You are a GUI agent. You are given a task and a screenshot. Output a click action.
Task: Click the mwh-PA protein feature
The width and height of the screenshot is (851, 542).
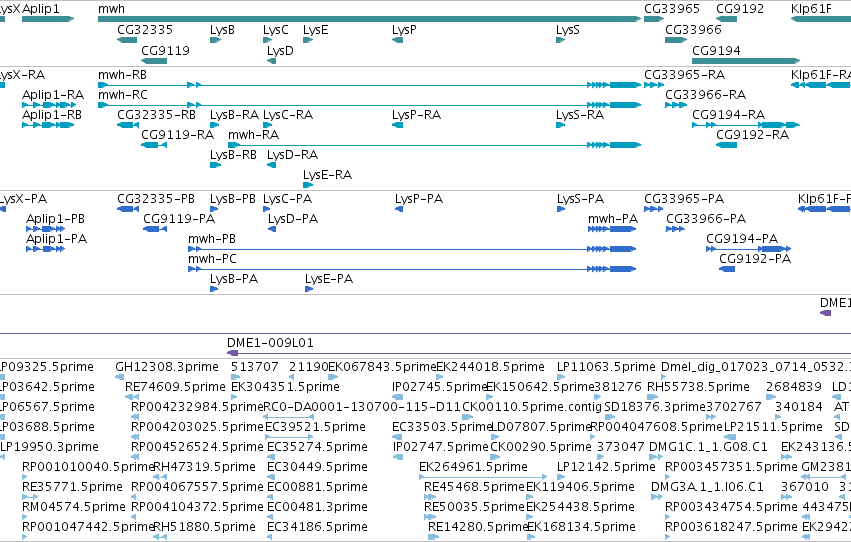click(612, 229)
